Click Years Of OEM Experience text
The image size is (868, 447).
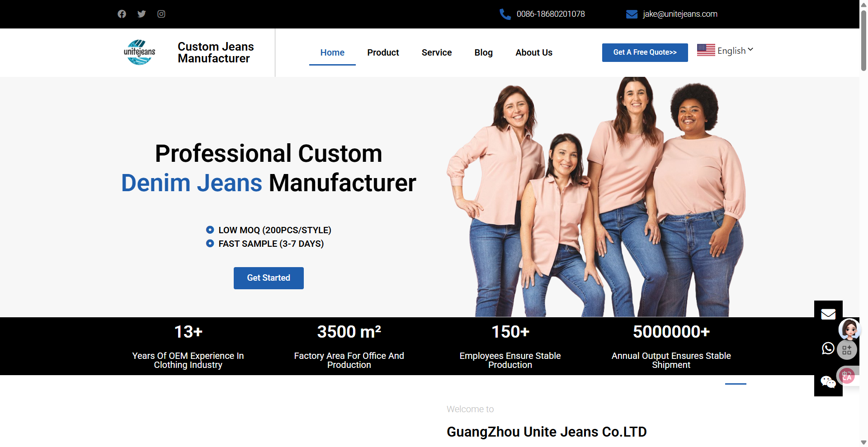(x=188, y=360)
